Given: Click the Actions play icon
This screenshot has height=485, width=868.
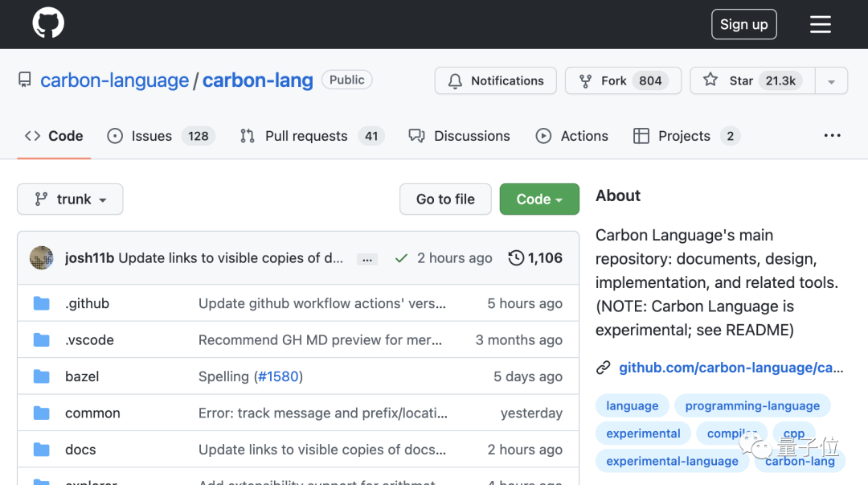Looking at the screenshot, I should pyautogui.click(x=543, y=136).
